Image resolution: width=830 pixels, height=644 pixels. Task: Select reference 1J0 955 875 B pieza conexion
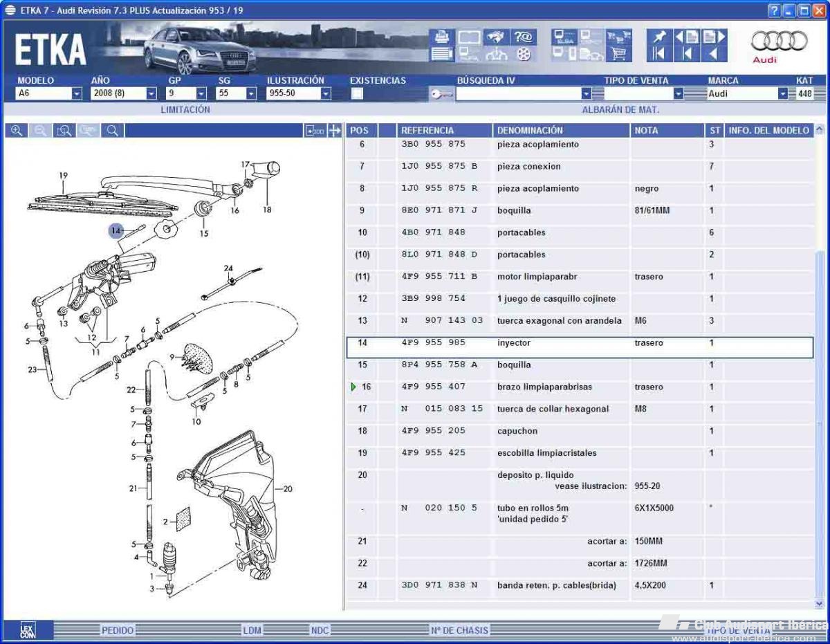[439, 167]
